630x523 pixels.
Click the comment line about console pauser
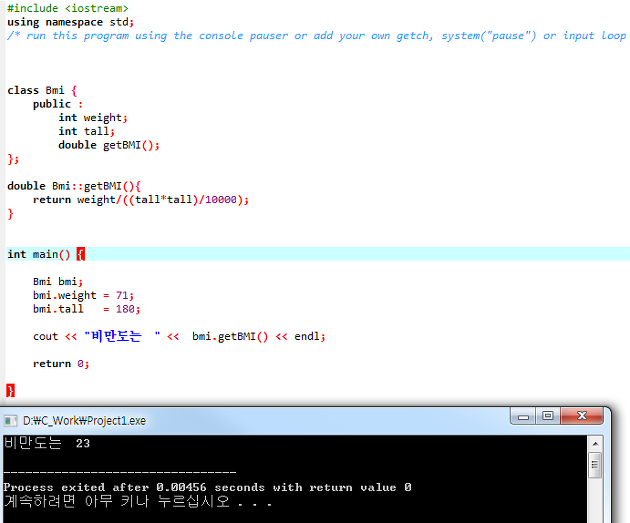tap(317, 35)
